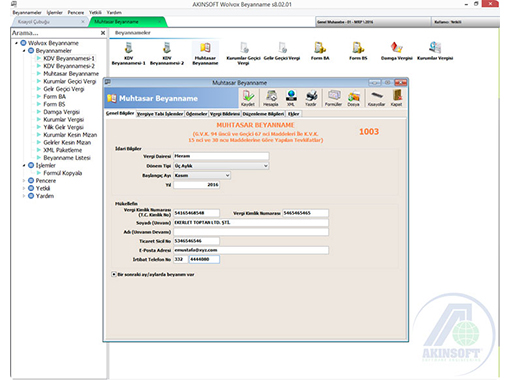Screen dimensions: 510x380
Task: Select Gelirler Kesin Mizan in tree
Action: pos(67,142)
